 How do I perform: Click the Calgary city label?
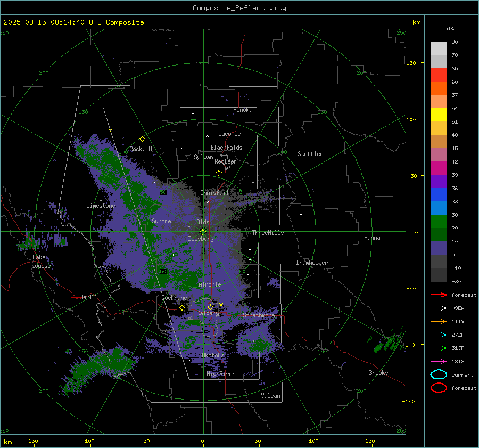[x=208, y=313]
